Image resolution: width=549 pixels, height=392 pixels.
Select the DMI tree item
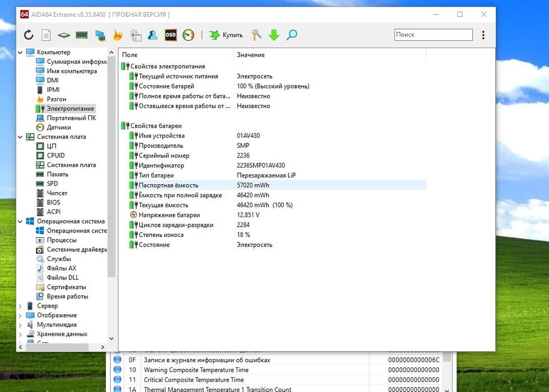pos(53,80)
